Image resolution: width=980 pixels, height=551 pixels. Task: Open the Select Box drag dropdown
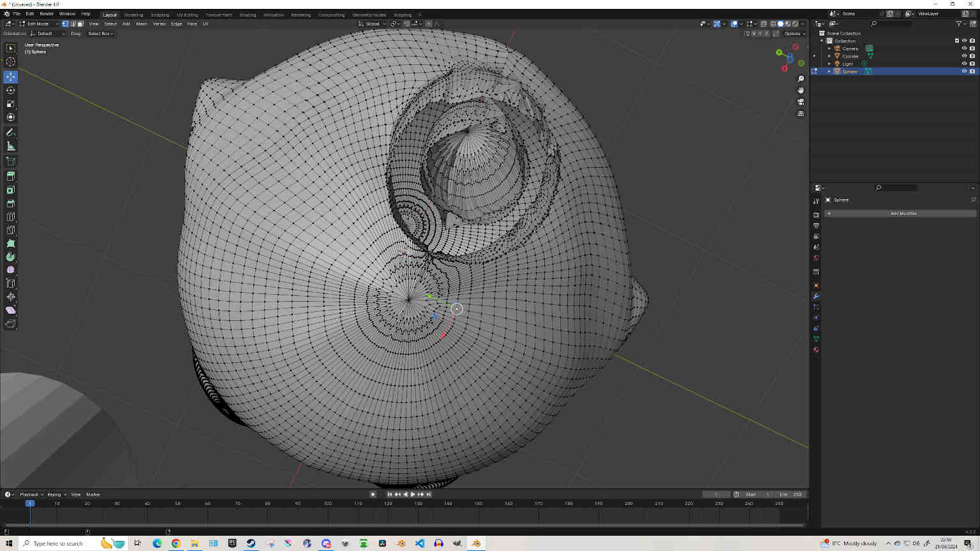tap(101, 33)
